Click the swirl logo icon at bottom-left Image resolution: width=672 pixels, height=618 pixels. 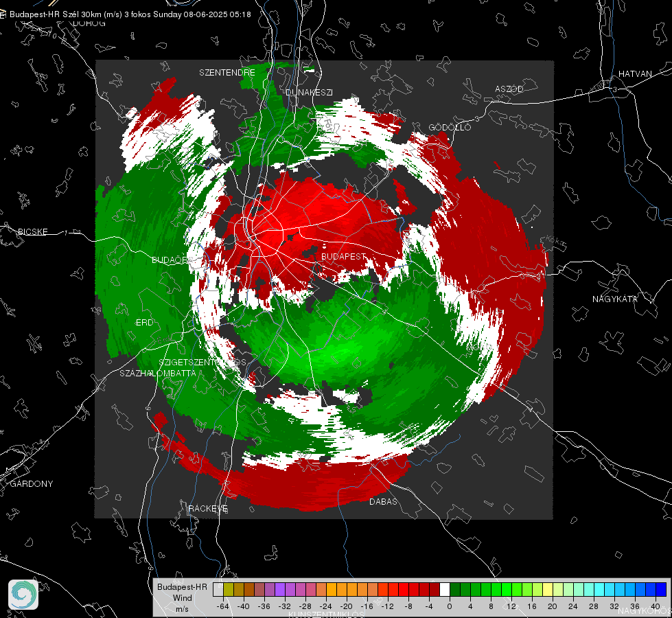click(x=23, y=595)
